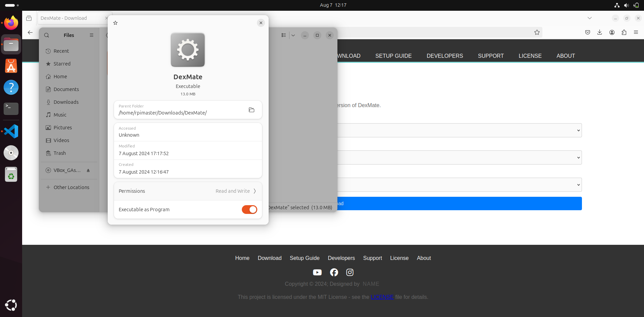
Task: Star the DexMate file in Properties
Action: [115, 23]
